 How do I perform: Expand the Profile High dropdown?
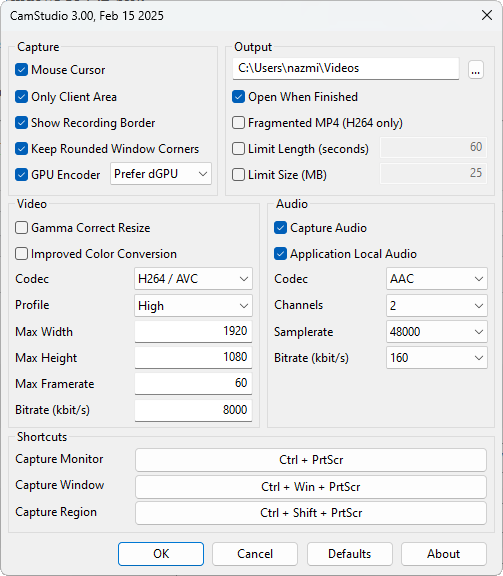(193, 305)
